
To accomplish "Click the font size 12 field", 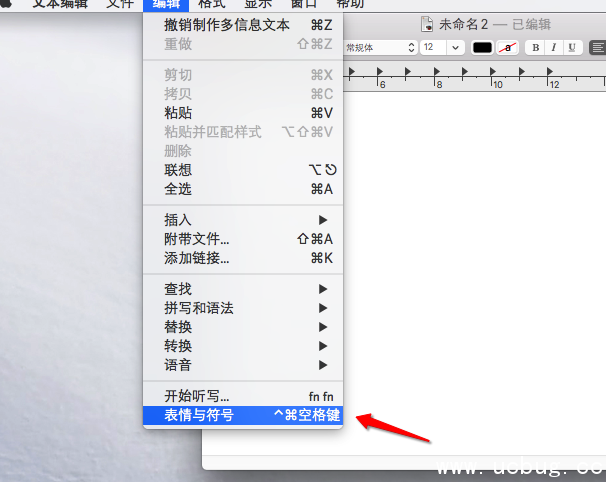I will pos(433,48).
